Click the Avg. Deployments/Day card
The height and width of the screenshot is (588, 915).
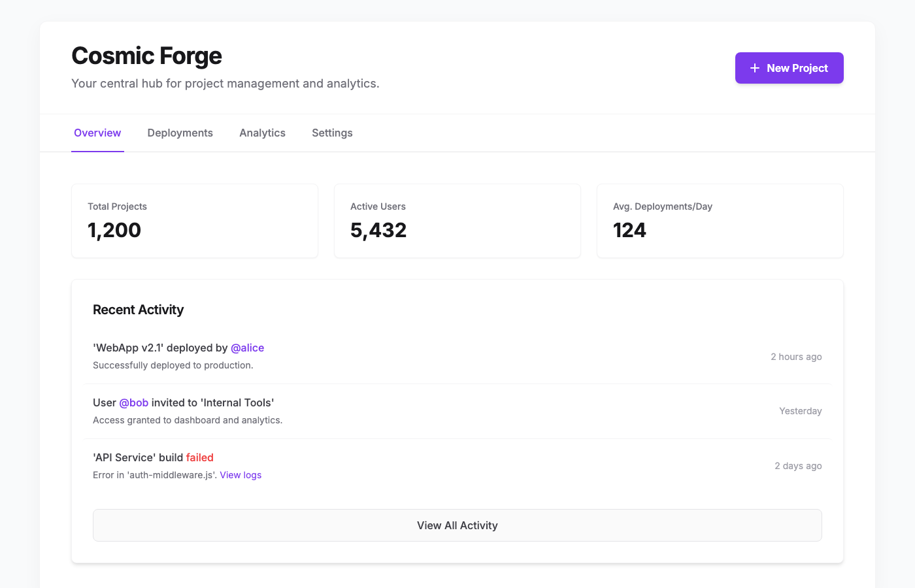tap(720, 221)
